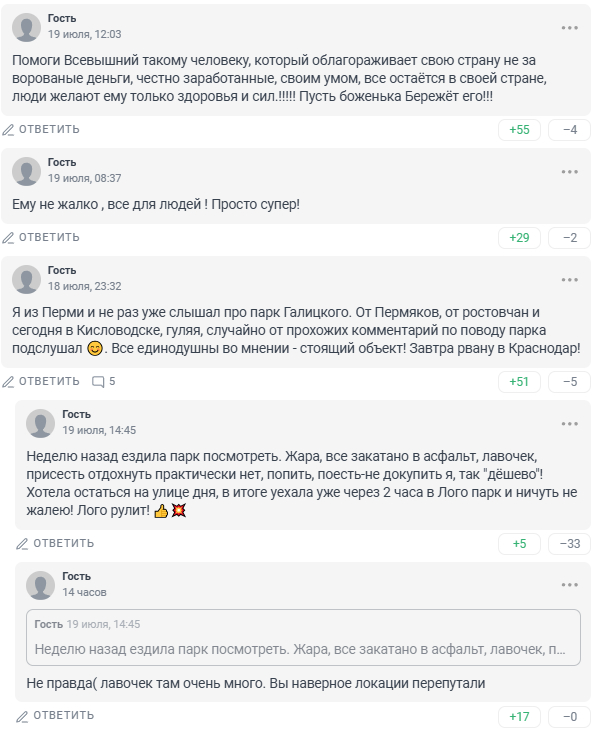This screenshot has height=741, width=603.
Task: Expand the 5 replies under Perm comment
Action: [x=104, y=381]
